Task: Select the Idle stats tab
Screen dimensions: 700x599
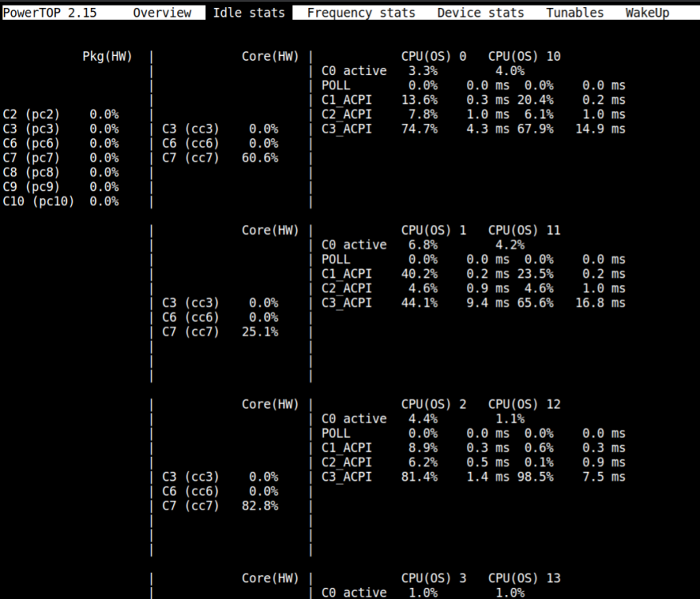Action: 249,13
